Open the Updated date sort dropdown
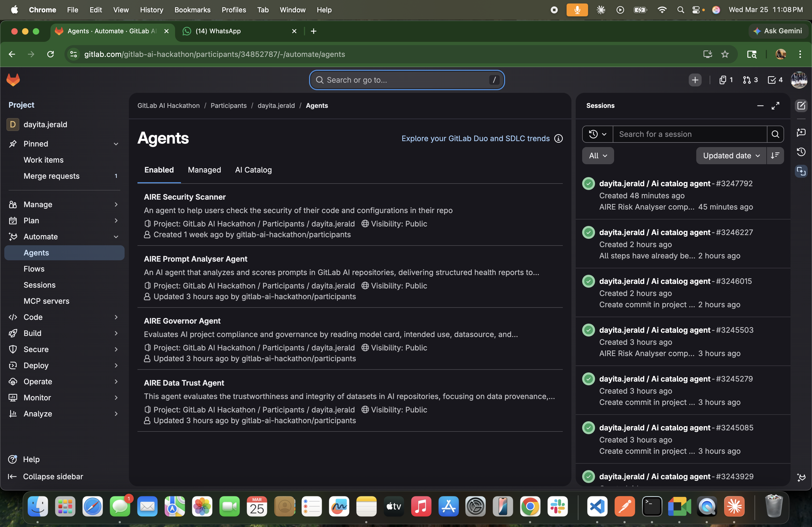This screenshot has height=527, width=812. coord(731,156)
